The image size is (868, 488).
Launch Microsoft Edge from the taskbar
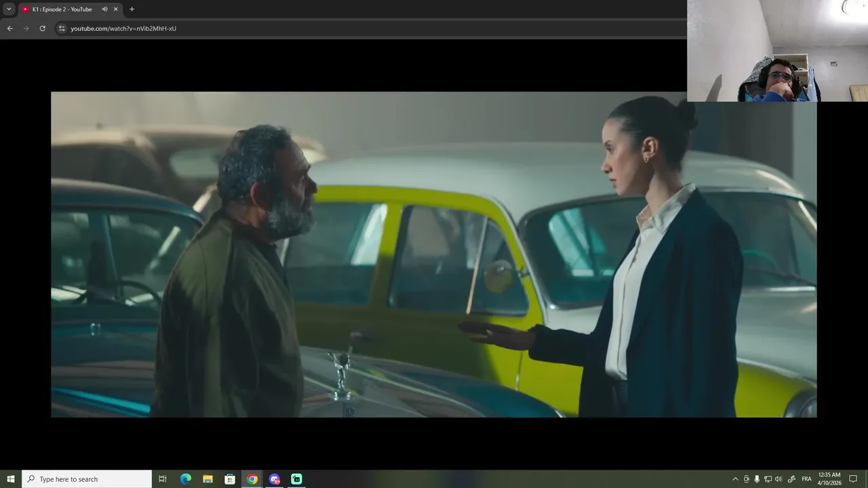(185, 479)
